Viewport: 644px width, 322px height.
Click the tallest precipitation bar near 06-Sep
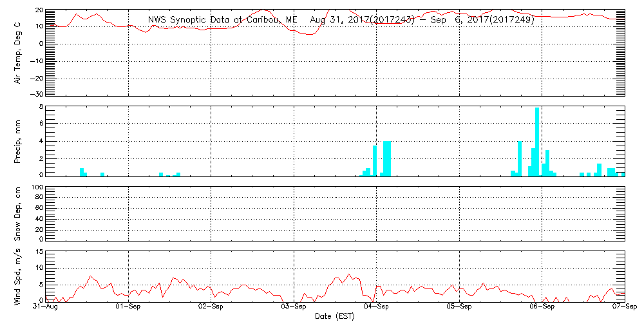tap(537, 142)
